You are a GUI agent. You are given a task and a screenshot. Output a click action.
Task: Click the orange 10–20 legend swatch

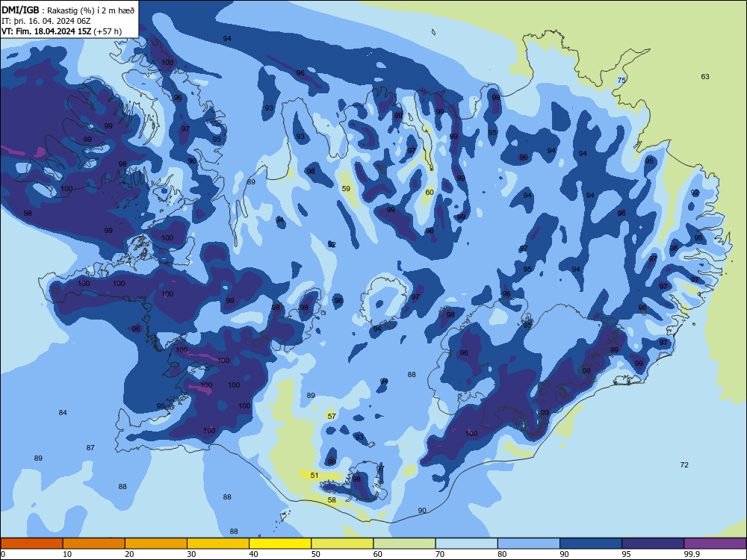(x=94, y=544)
